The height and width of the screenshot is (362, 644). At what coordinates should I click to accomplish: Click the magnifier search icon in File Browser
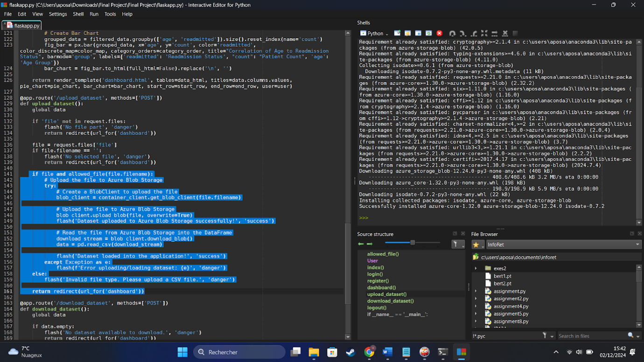coord(631,335)
